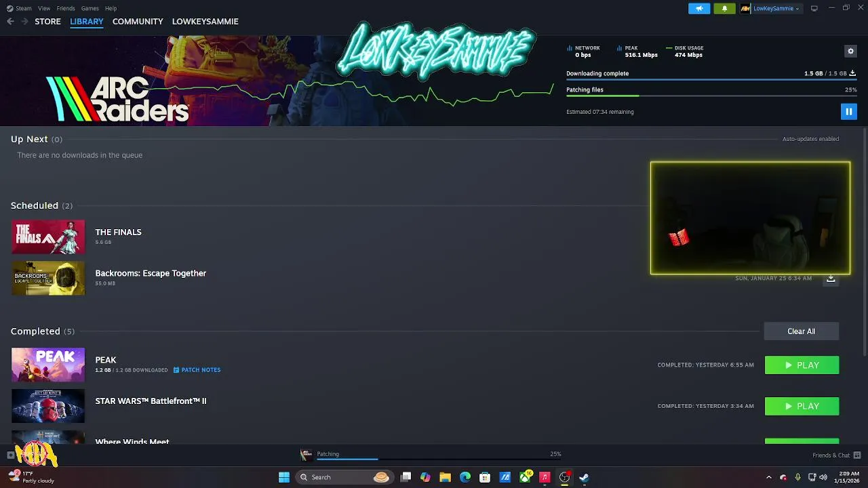Select the PEAK completed title
This screenshot has height=488, width=868.
106,360
